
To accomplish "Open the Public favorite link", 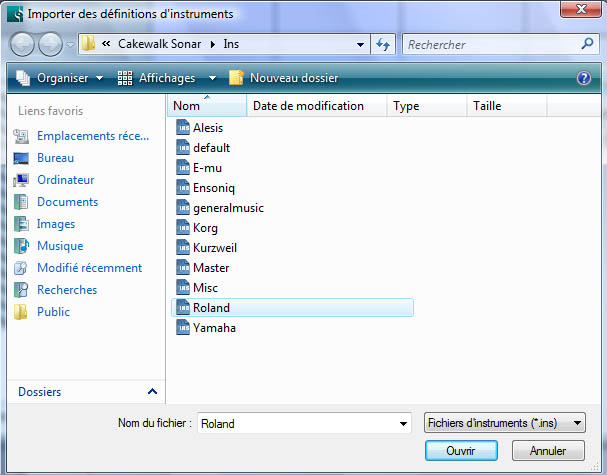I will 53,312.
